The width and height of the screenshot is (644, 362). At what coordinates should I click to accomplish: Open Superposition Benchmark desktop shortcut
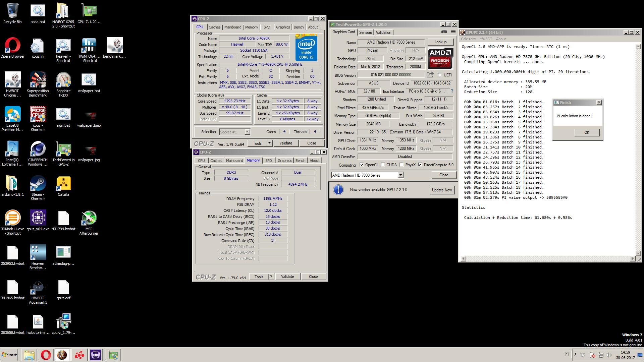click(38, 84)
